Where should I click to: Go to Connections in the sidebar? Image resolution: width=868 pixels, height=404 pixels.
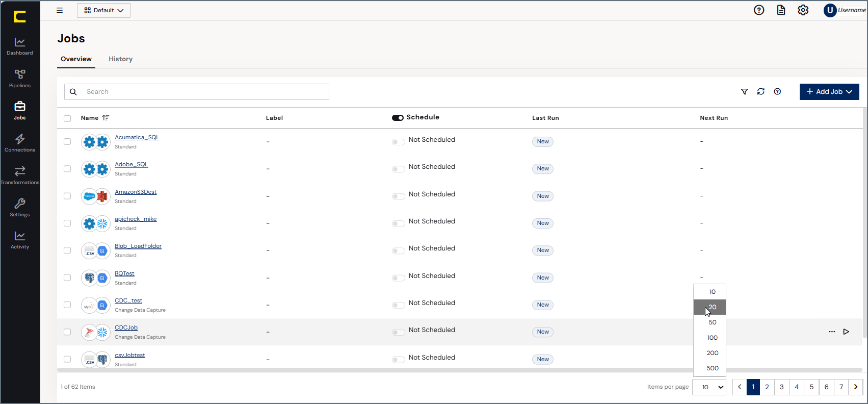point(20,143)
